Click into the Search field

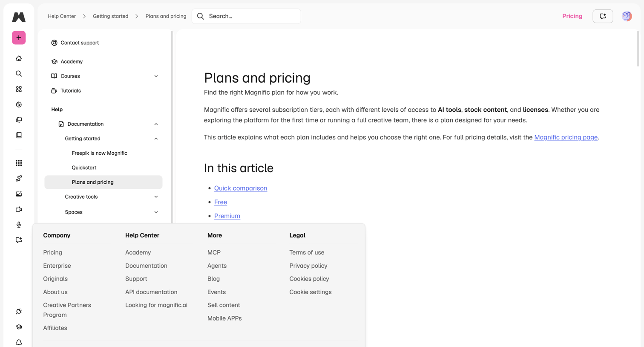[246, 16]
